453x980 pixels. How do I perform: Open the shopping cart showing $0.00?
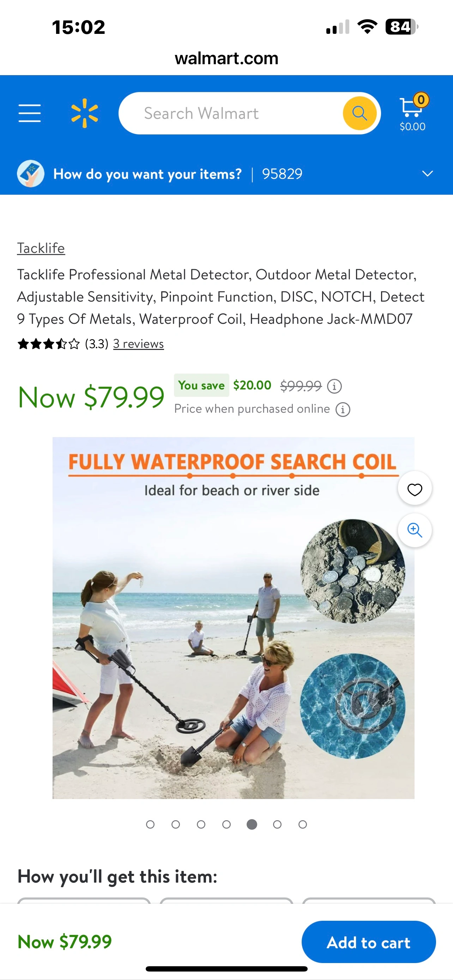[x=413, y=113]
